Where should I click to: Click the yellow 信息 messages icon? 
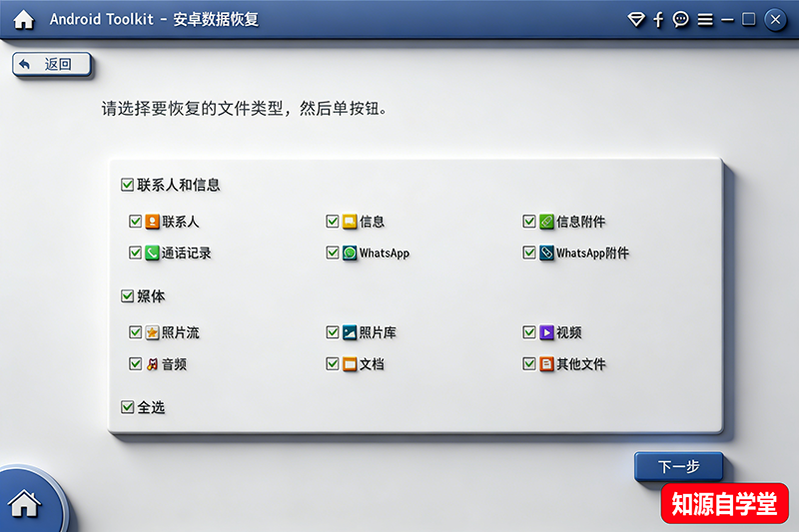tap(350, 222)
